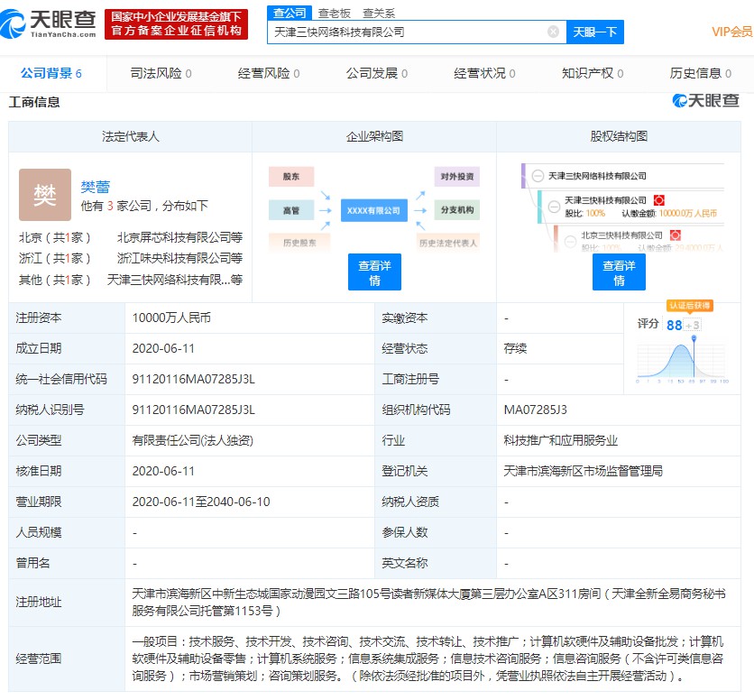Click the 历史法定代表人 box in diagram
The height and width of the screenshot is (700, 754).
point(448,243)
